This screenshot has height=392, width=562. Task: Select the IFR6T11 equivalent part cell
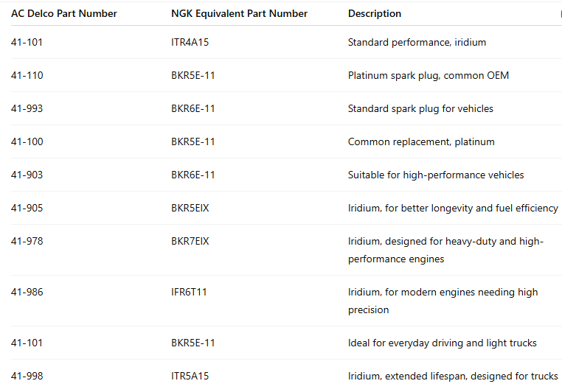(189, 292)
